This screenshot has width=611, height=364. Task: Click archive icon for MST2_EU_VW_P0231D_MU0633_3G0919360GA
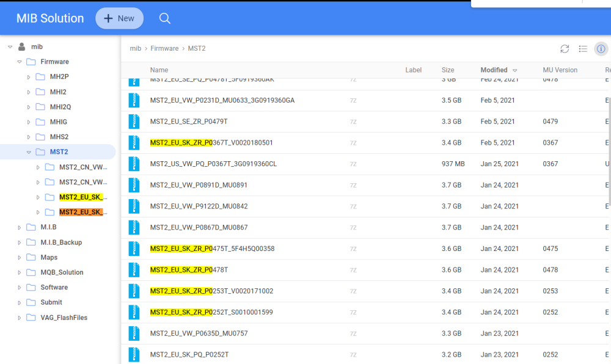click(x=134, y=100)
